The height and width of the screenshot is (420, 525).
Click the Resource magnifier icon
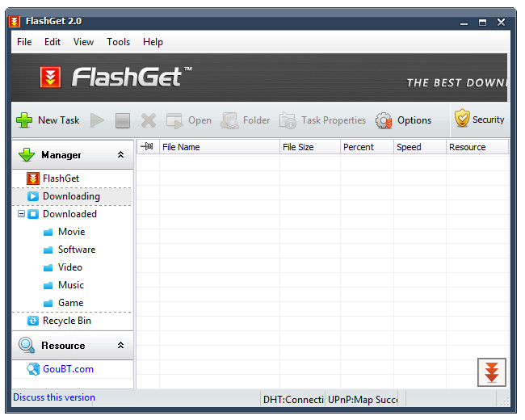pos(27,346)
